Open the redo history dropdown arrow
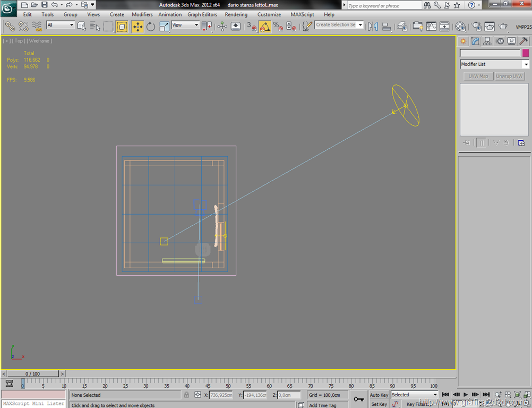The width and height of the screenshot is (532, 408). (76, 5)
